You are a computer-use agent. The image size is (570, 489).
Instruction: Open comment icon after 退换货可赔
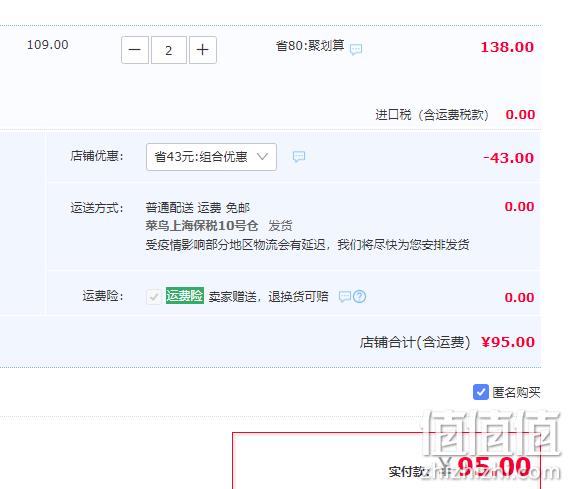[344, 296]
